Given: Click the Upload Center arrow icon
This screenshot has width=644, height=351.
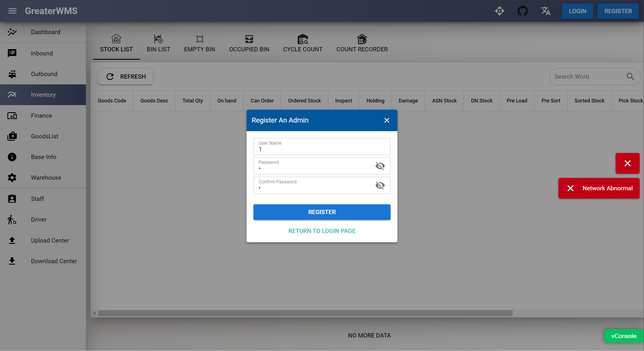Looking at the screenshot, I should tap(12, 241).
